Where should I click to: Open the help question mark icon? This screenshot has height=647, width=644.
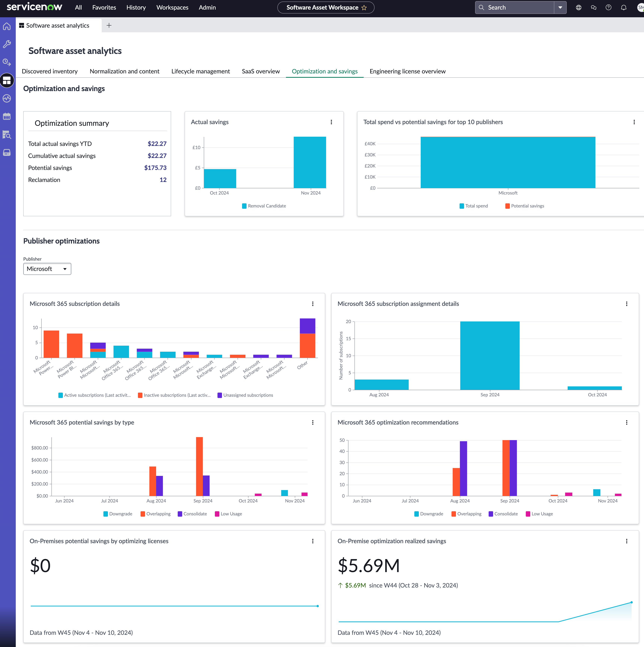click(609, 7)
